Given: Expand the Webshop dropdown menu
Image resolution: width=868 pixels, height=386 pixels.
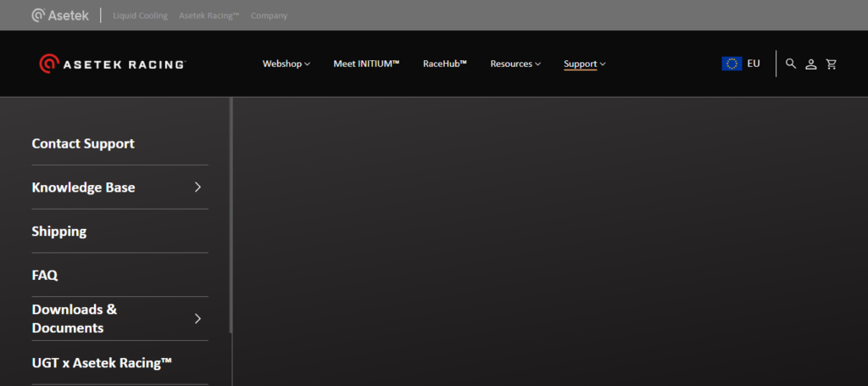Looking at the screenshot, I should (x=287, y=64).
